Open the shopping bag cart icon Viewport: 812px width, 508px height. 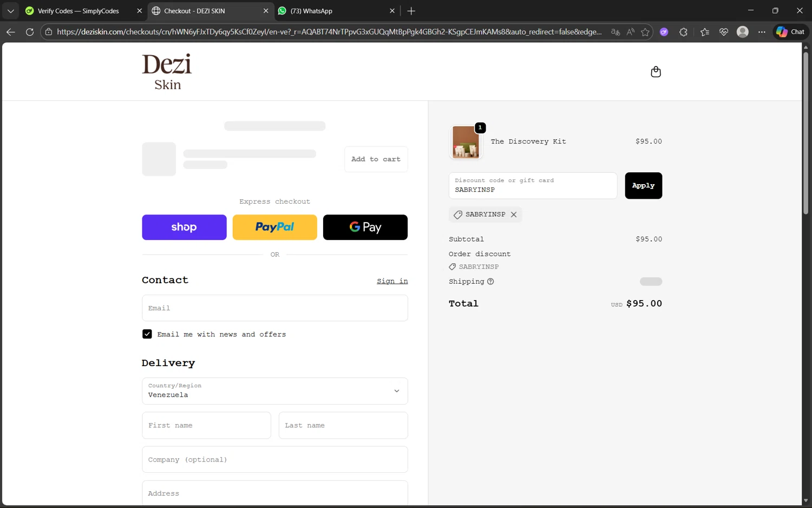tap(656, 72)
